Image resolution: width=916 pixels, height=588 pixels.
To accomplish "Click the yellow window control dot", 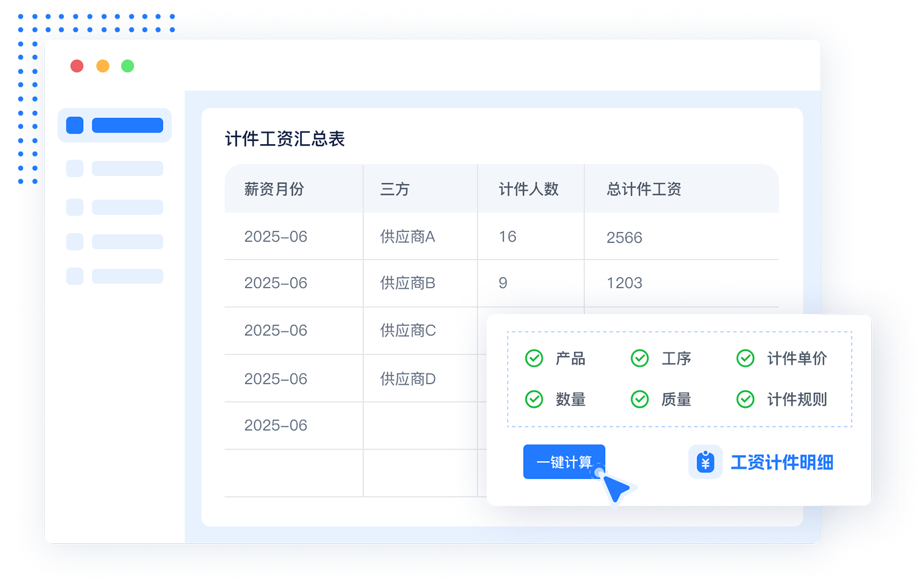I will point(102,66).
